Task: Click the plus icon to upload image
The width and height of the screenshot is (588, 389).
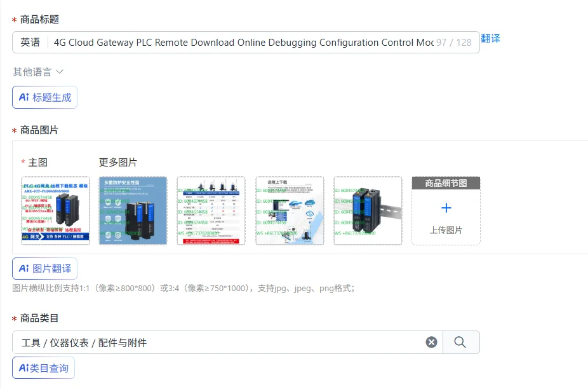Action: 446,208
